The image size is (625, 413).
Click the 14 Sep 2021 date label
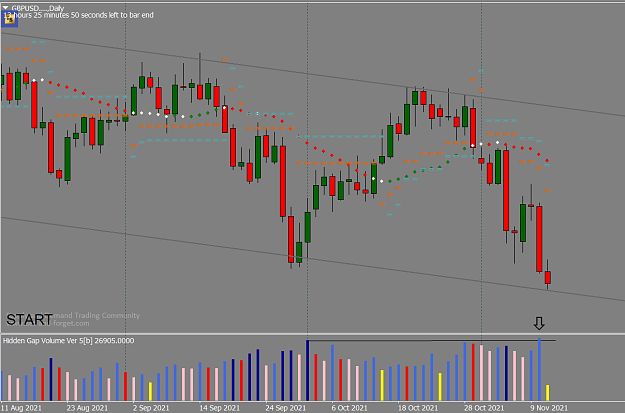(x=220, y=408)
